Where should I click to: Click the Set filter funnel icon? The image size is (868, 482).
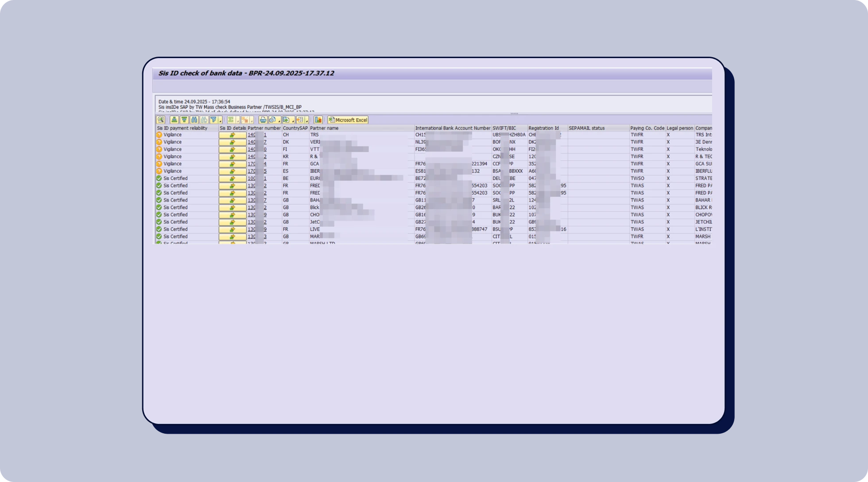[214, 120]
